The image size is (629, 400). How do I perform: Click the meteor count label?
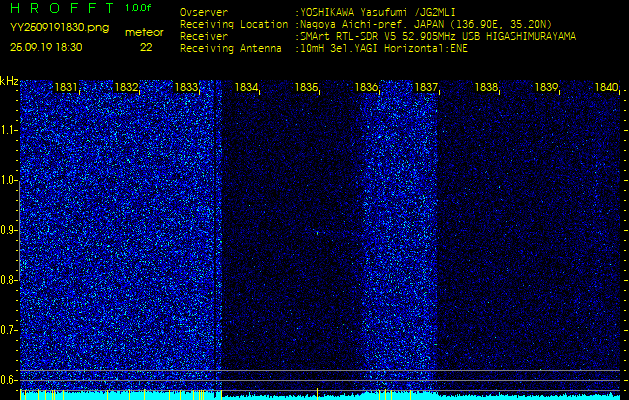click(144, 32)
